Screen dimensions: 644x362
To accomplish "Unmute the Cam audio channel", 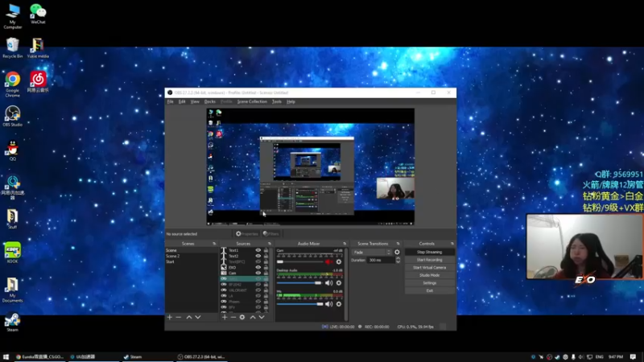I will 329,262.
